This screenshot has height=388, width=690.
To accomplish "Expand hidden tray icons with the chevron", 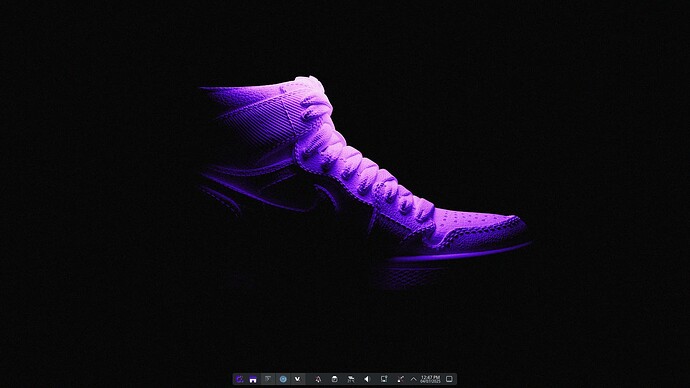I will [414, 379].
